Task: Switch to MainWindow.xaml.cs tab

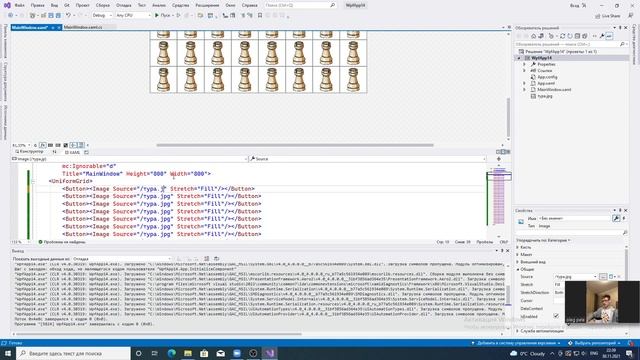Action: [x=83, y=27]
